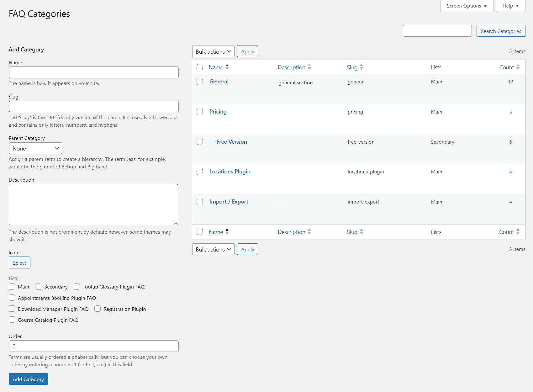Sort by Description in top table header
The width and height of the screenshot is (533, 392).
click(x=291, y=67)
